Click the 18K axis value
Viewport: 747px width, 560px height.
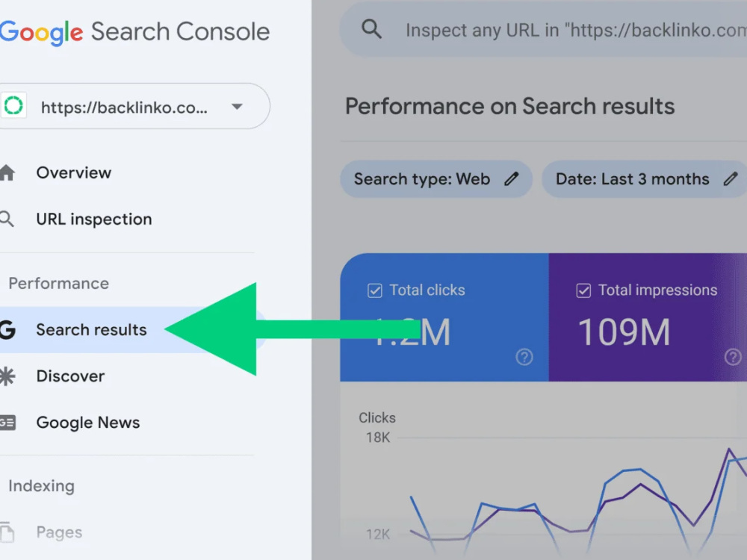(x=378, y=437)
